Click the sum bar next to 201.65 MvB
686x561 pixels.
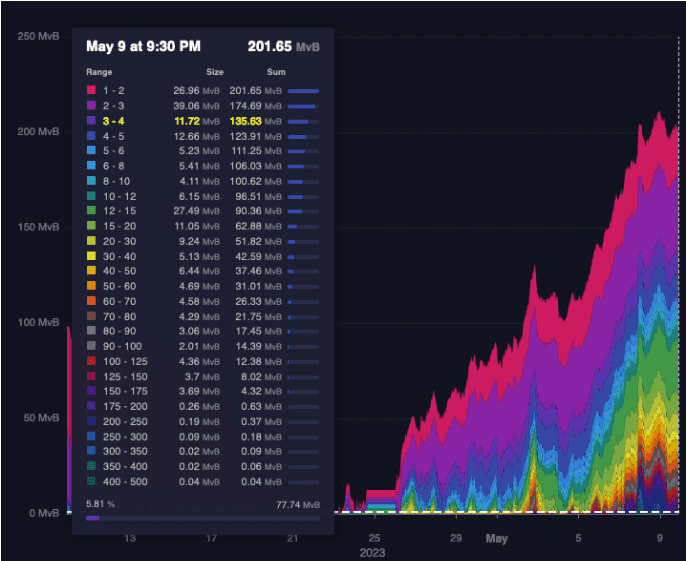tap(303, 91)
